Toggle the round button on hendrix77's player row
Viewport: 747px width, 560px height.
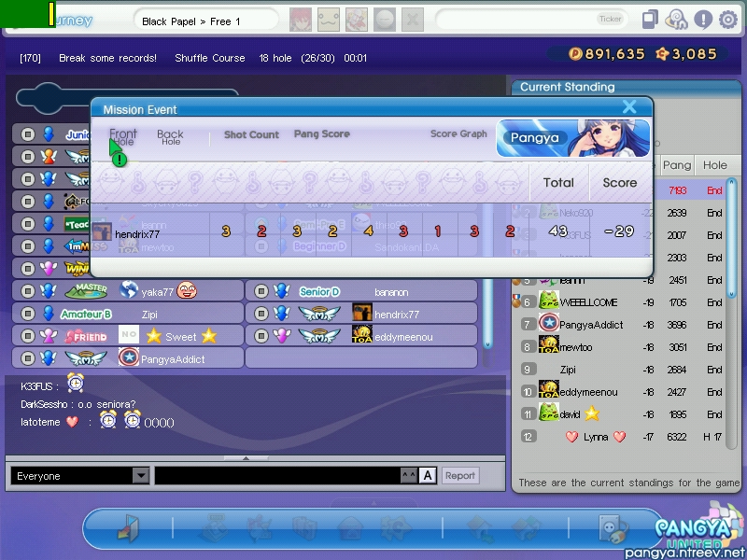pos(261,314)
